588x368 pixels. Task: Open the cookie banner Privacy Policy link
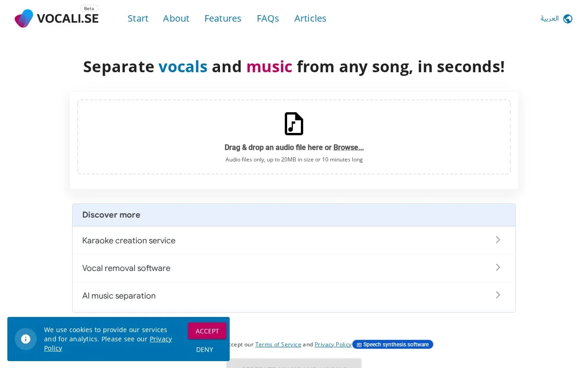coord(108,344)
